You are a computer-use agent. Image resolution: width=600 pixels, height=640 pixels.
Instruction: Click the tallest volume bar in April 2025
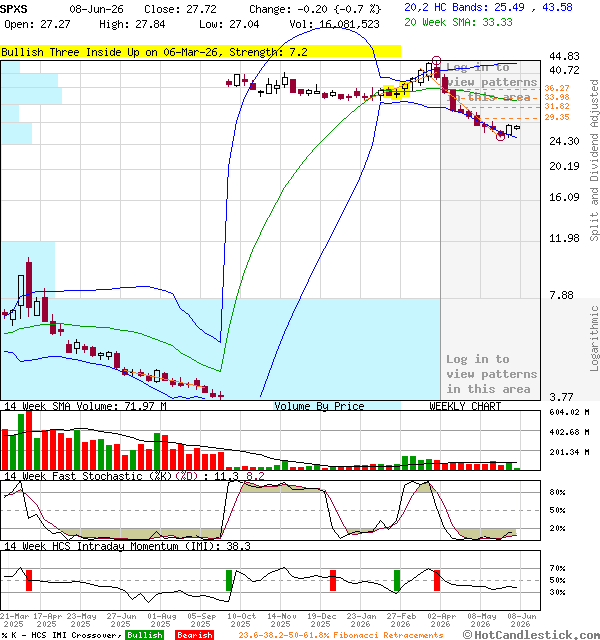point(29,440)
